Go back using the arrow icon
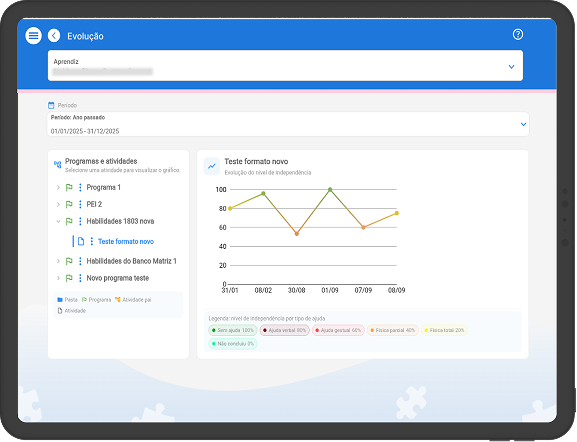 click(54, 36)
